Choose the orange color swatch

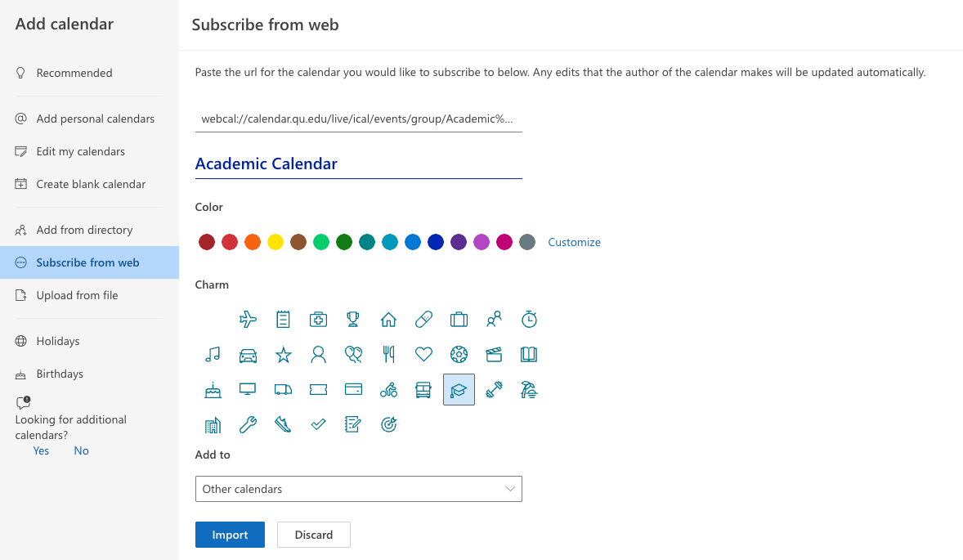[253, 242]
